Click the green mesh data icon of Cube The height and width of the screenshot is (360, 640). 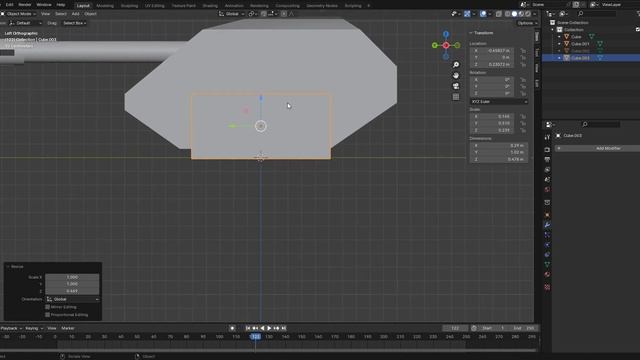(x=591, y=37)
